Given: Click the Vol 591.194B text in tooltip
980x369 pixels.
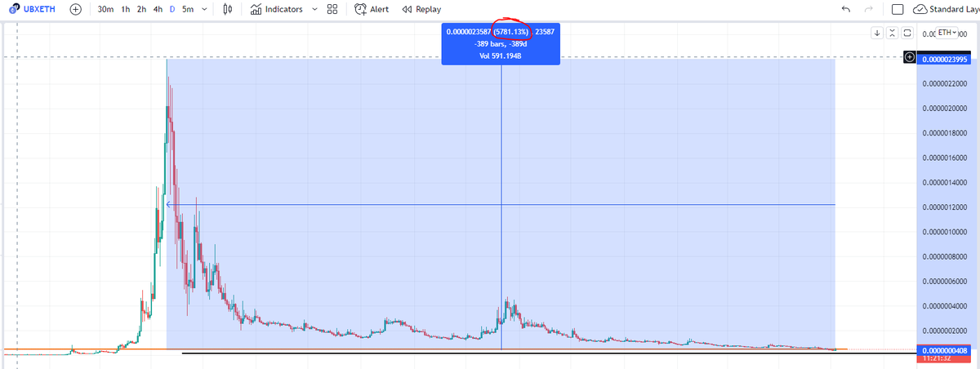Looking at the screenshot, I should click(x=501, y=56).
